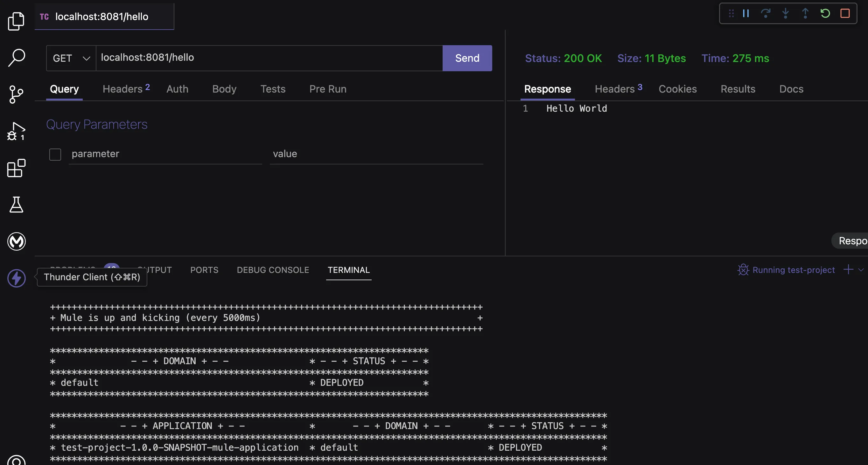The width and height of the screenshot is (868, 465).
Task: Select the localhost:8081/hello editor tab
Action: [104, 17]
